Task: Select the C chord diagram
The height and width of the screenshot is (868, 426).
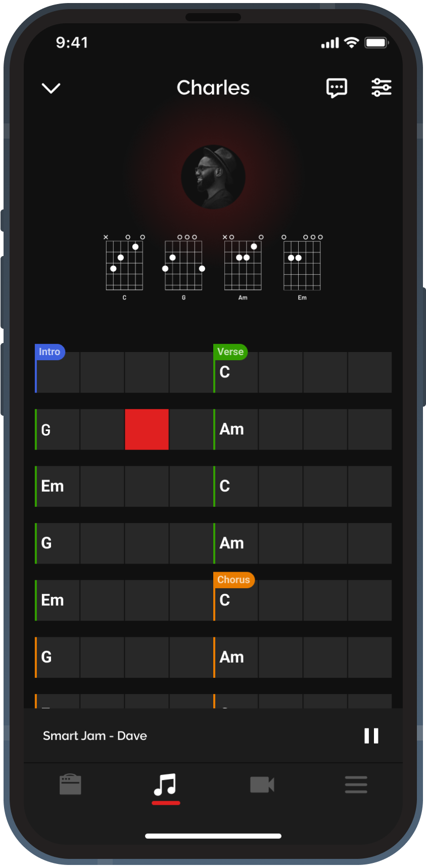Action: point(124,266)
